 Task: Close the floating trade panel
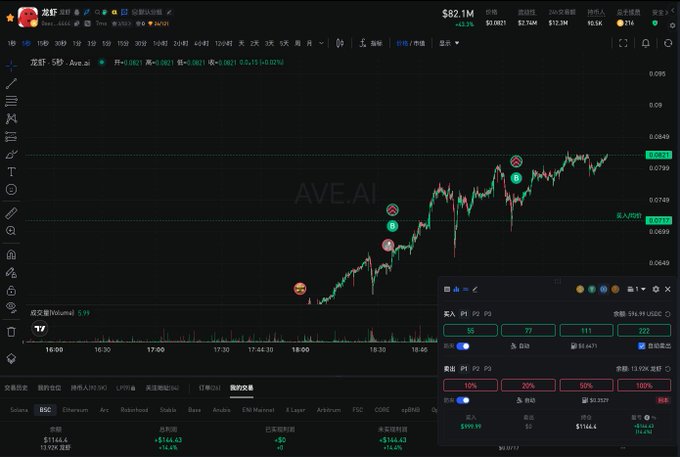click(x=668, y=289)
